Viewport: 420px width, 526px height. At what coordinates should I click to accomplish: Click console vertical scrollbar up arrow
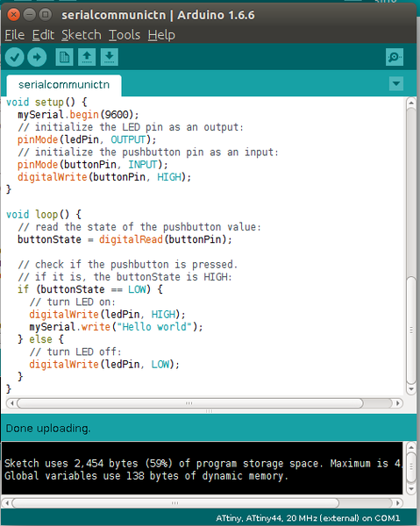[x=411, y=447]
